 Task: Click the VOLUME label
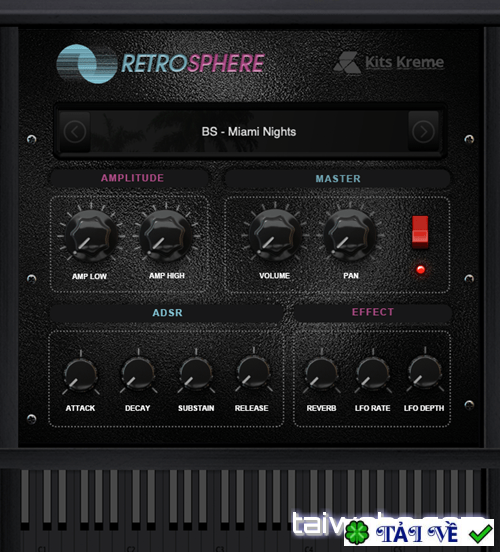pos(274,276)
